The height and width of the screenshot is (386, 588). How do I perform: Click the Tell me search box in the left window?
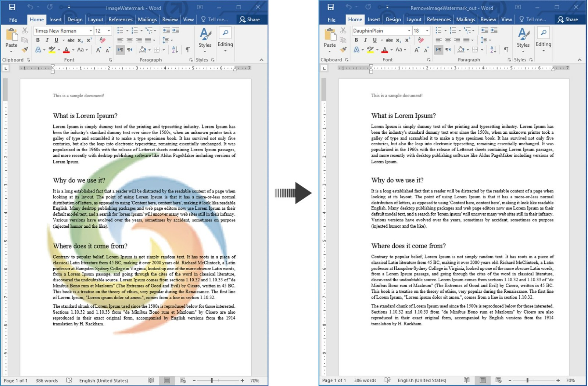pyautogui.click(x=215, y=19)
